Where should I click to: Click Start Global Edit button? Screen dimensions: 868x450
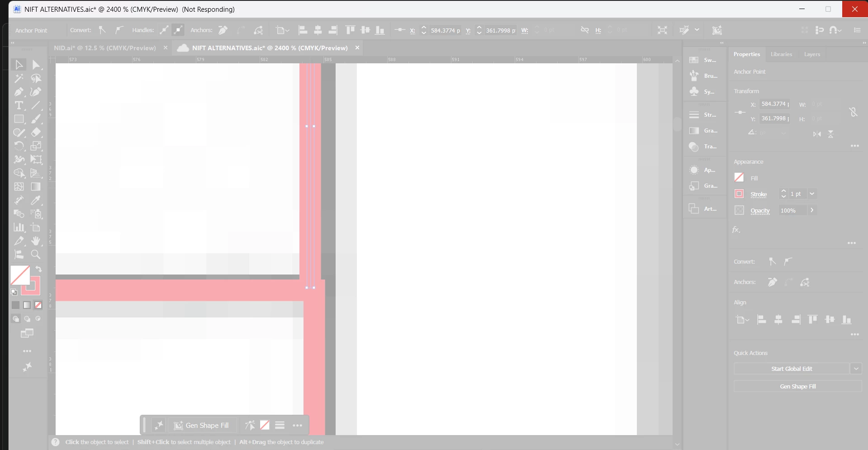click(x=792, y=369)
